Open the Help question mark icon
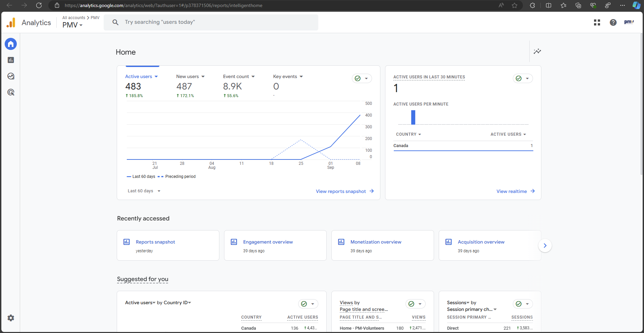The image size is (644, 333). click(613, 22)
